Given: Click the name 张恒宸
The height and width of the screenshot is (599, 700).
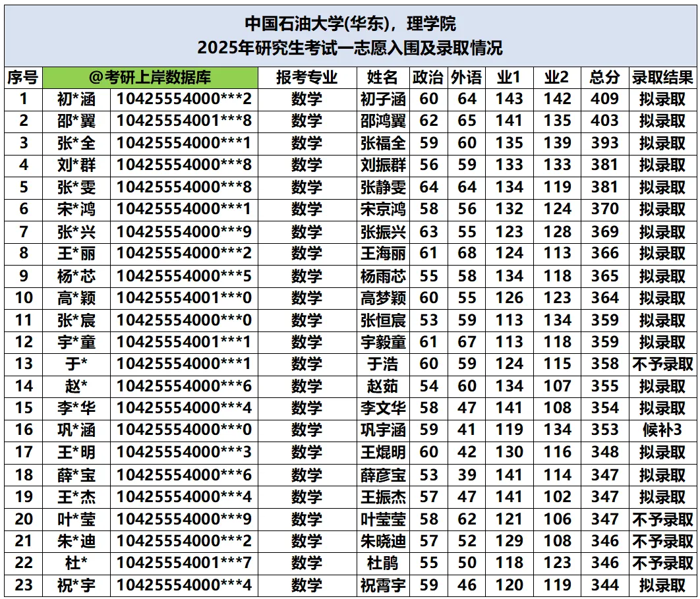Looking at the screenshot, I should (383, 320).
